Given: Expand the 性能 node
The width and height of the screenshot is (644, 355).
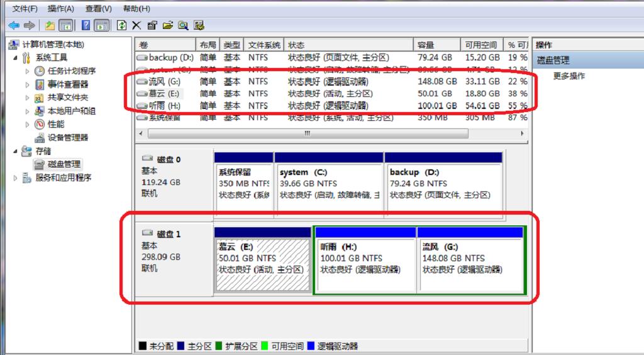Looking at the screenshot, I should [x=28, y=125].
